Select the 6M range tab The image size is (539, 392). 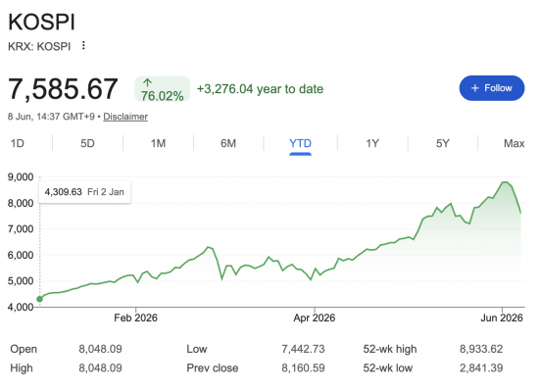[x=228, y=143]
